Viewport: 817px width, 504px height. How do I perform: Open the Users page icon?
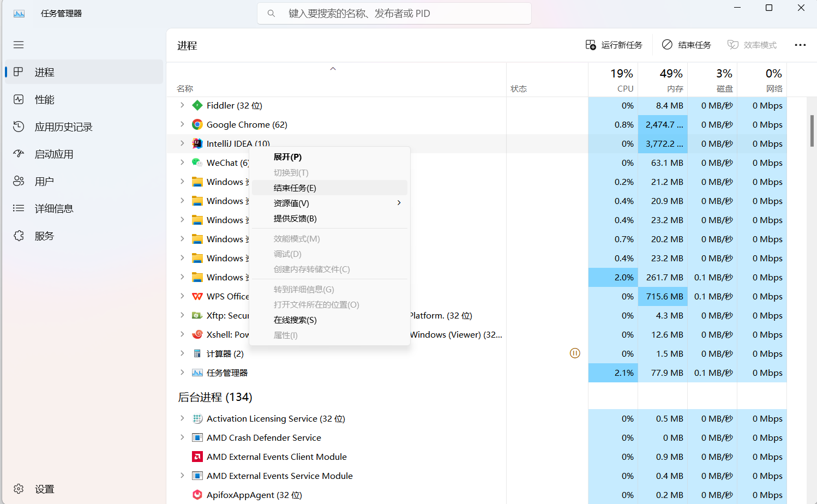[19, 181]
